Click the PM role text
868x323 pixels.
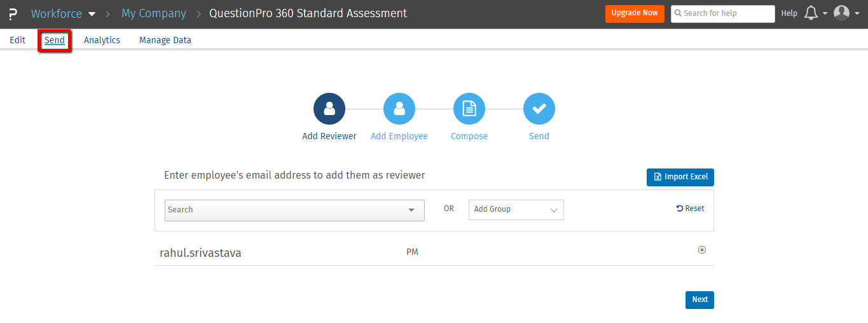(x=412, y=252)
